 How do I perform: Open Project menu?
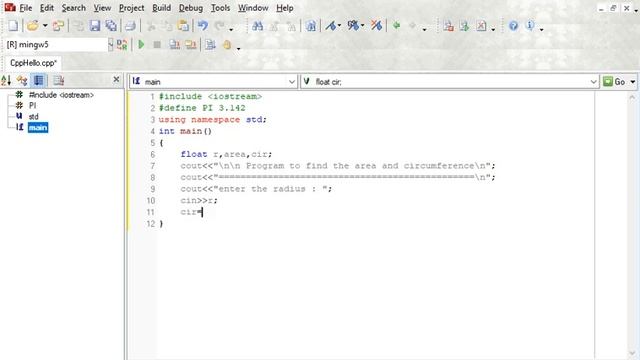[131, 8]
